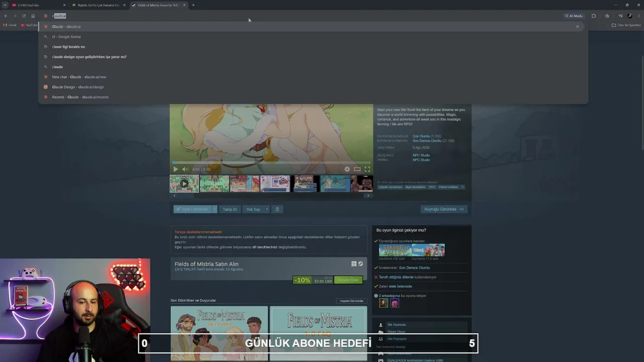Remove the claude.ai suggestion with X

pyautogui.click(x=577, y=27)
